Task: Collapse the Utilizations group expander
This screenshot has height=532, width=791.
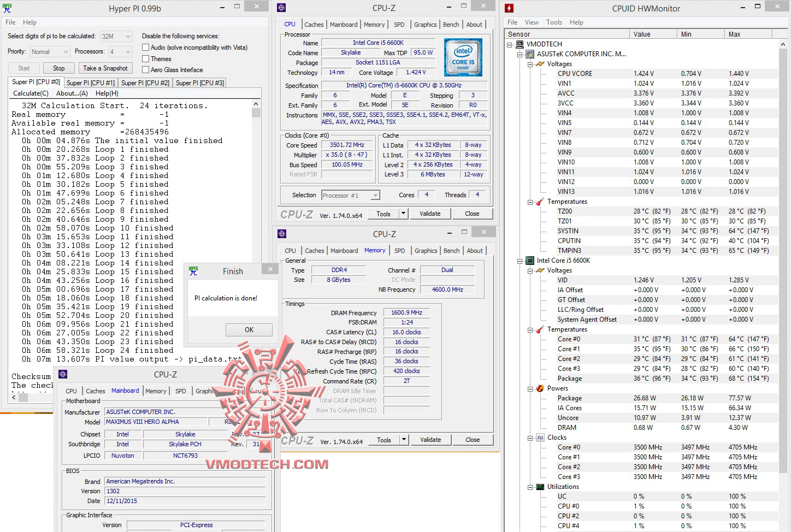Action: (530, 487)
